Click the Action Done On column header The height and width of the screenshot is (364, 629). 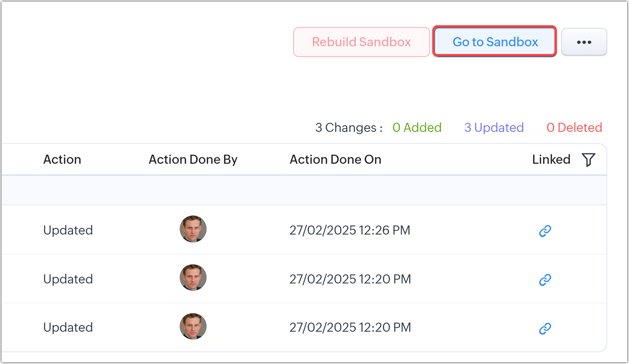(x=335, y=160)
